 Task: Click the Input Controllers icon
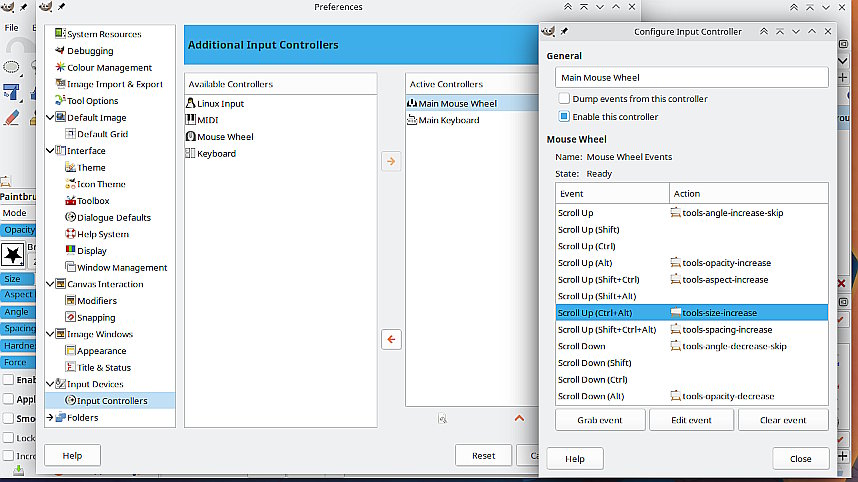(70, 400)
